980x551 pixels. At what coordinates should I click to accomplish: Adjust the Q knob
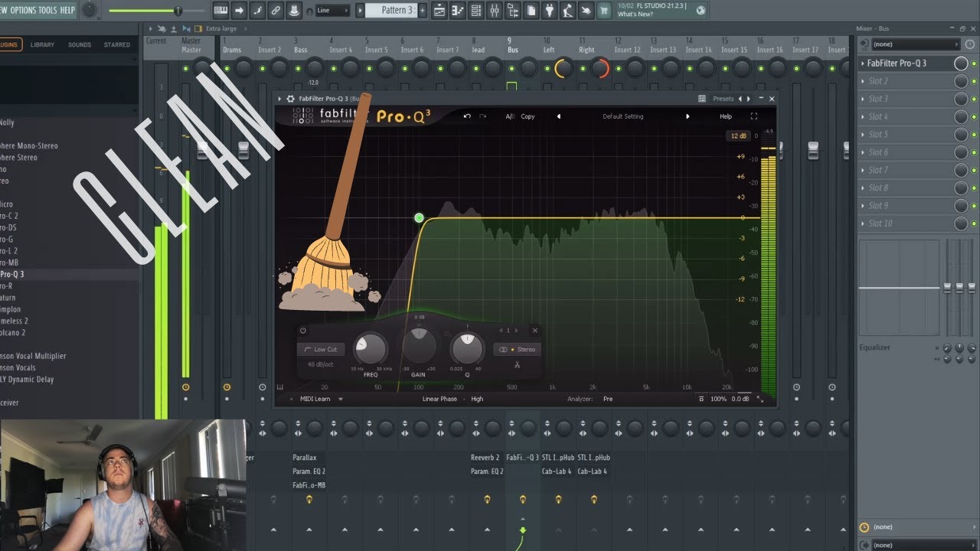coord(467,349)
